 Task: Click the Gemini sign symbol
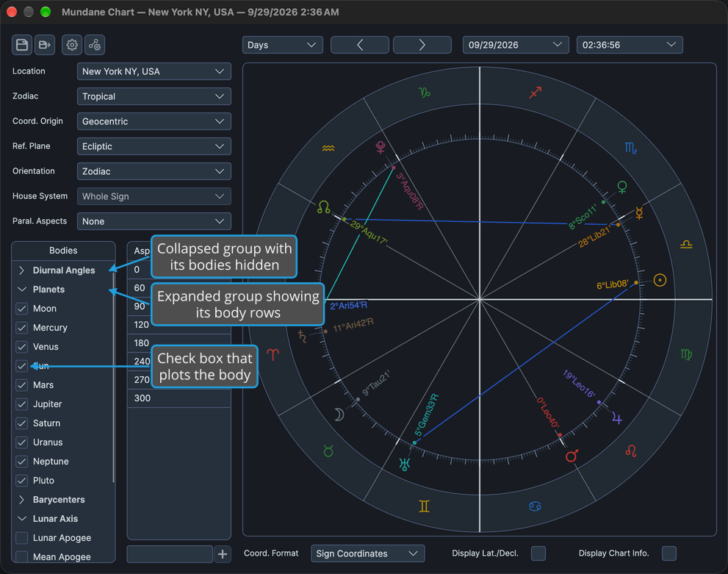click(424, 506)
